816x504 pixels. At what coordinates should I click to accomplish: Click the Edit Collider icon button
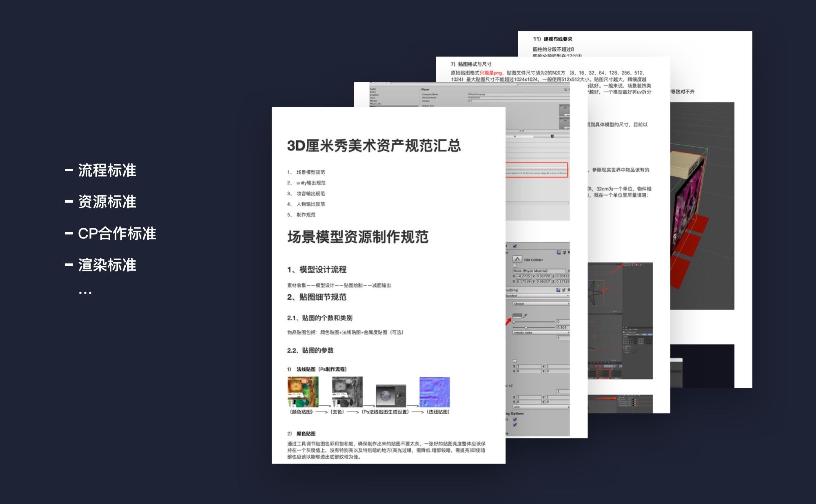[517, 259]
